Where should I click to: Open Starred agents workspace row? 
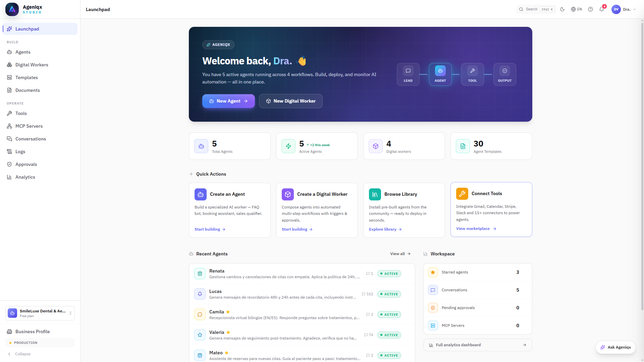tap(478, 272)
